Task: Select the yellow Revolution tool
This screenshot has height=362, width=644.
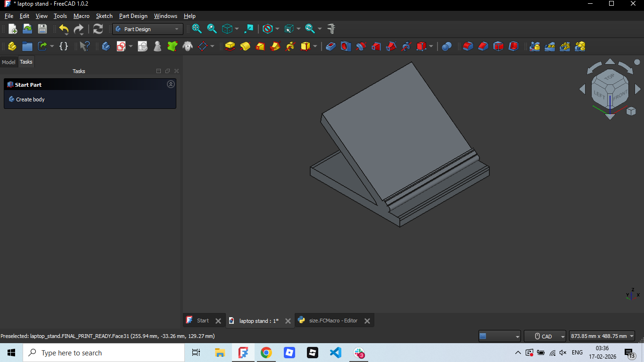Action: point(245,46)
